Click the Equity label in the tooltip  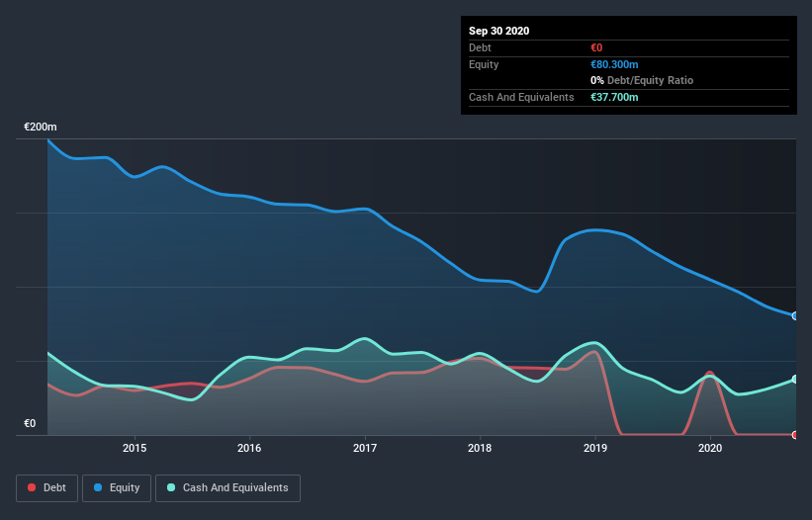[484, 64]
